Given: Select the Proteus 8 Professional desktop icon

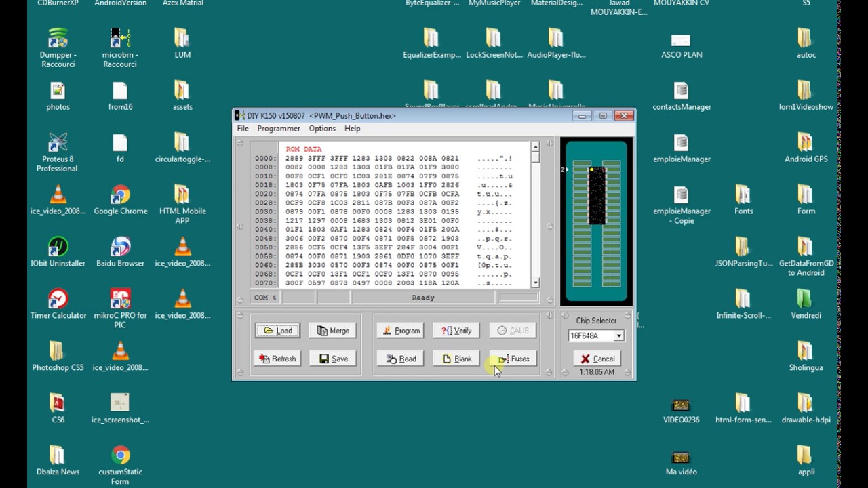Looking at the screenshot, I should [x=58, y=152].
